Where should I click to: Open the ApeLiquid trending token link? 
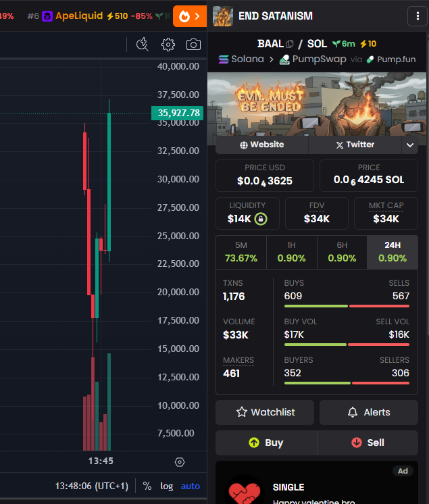coord(79,16)
